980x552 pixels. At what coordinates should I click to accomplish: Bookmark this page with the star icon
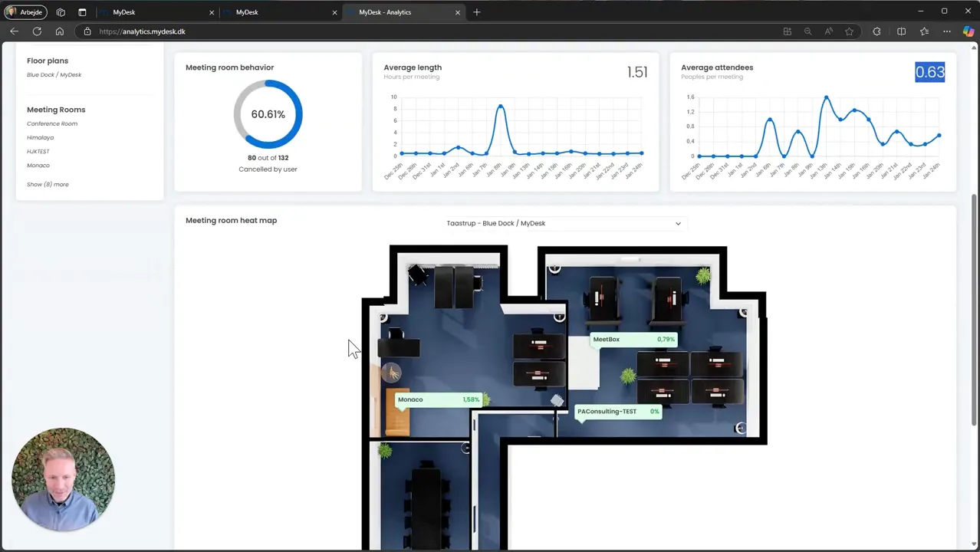(849, 31)
